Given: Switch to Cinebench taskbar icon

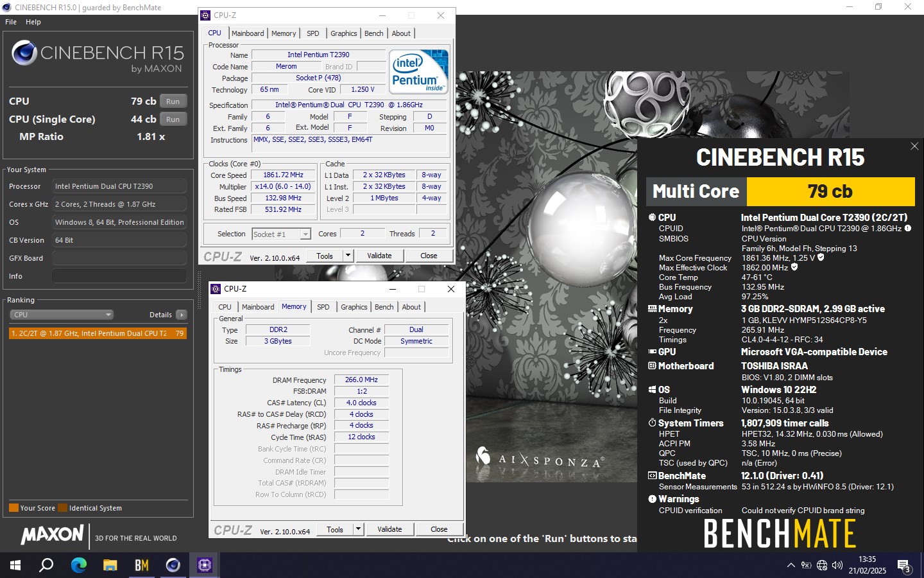Looking at the screenshot, I should (x=173, y=565).
